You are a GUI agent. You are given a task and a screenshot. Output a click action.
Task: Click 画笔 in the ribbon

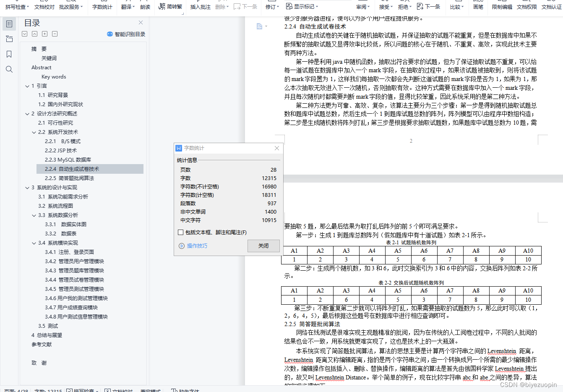tap(478, 7)
